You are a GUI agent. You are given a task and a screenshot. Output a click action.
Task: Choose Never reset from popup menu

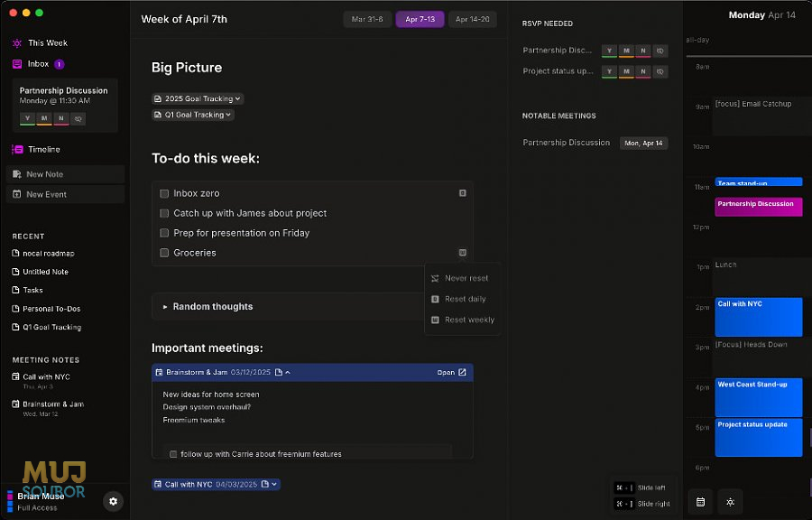point(462,278)
